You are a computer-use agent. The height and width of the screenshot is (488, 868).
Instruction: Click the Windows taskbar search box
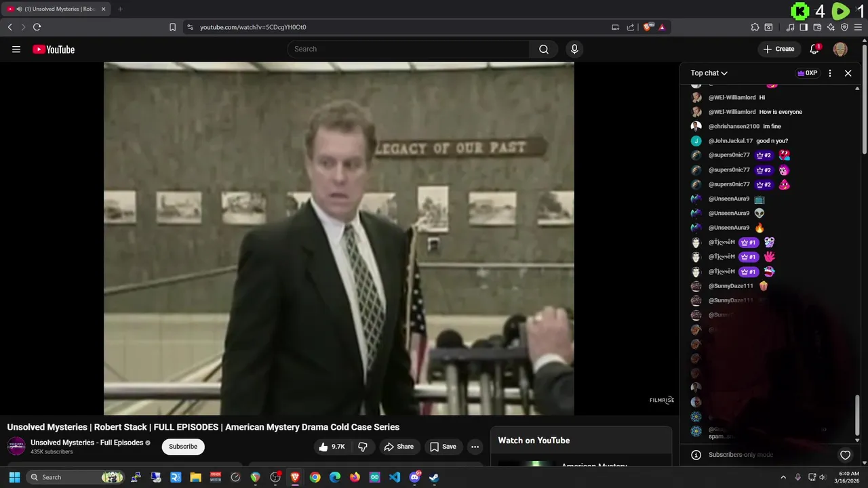coord(76,477)
